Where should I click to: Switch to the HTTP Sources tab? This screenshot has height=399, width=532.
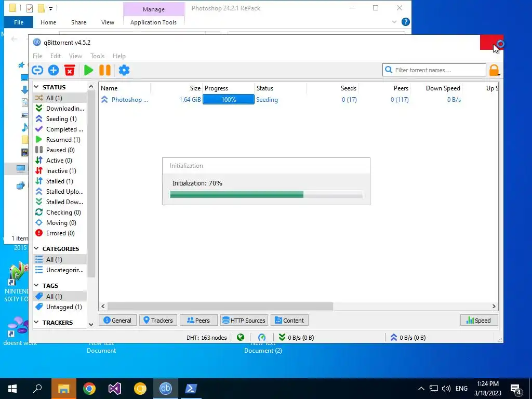[244, 320]
